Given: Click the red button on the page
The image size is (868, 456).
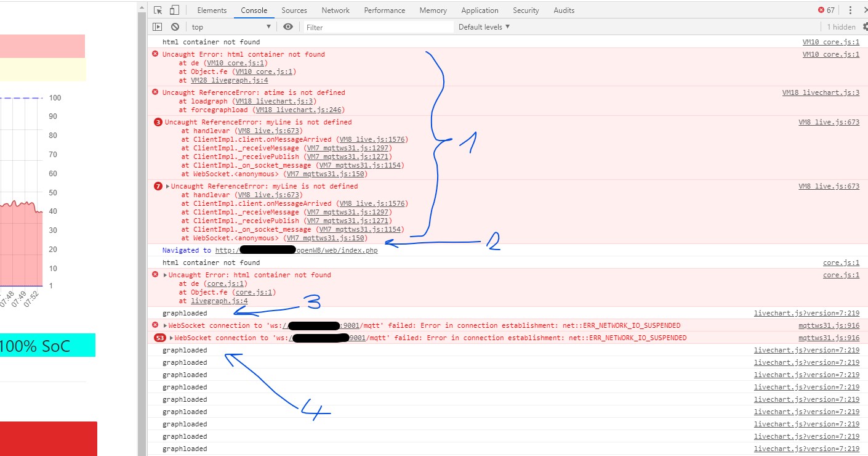Looking at the screenshot, I should click(x=48, y=438).
